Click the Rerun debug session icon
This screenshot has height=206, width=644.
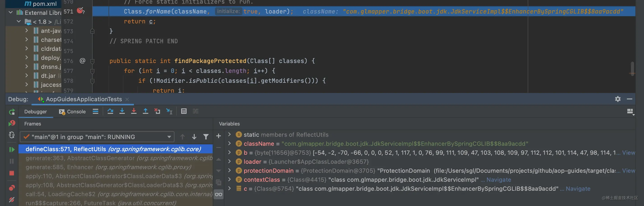pos(12,112)
